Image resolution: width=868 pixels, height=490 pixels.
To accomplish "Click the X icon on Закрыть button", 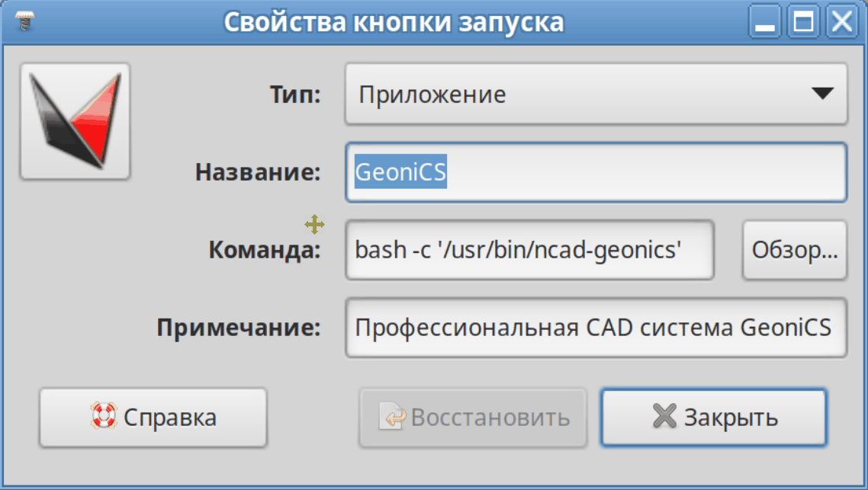I will (x=664, y=417).
